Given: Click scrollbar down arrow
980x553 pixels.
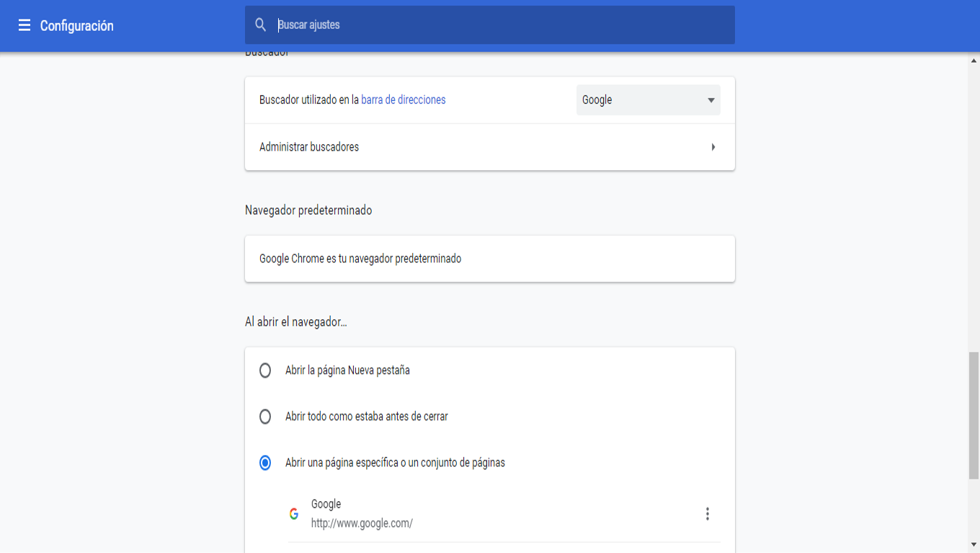Looking at the screenshot, I should (x=974, y=544).
